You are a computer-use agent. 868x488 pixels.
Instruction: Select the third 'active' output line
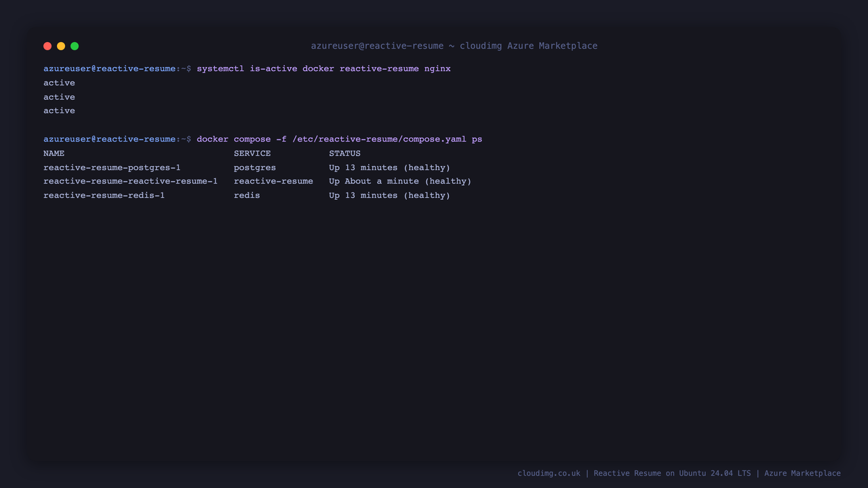coord(59,110)
